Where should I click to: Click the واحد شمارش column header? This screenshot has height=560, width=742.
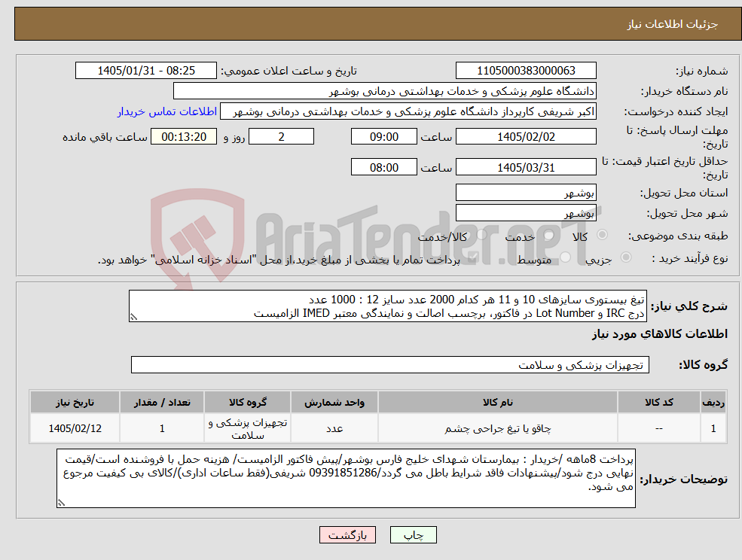point(334,403)
